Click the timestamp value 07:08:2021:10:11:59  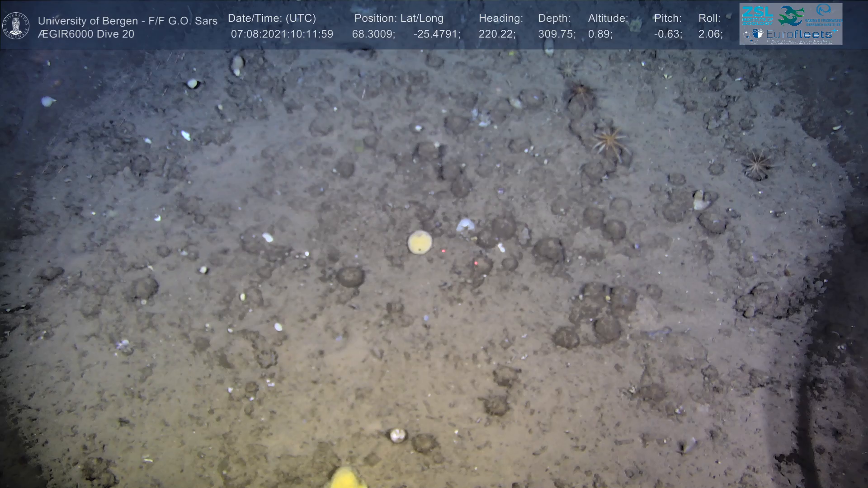(x=282, y=34)
